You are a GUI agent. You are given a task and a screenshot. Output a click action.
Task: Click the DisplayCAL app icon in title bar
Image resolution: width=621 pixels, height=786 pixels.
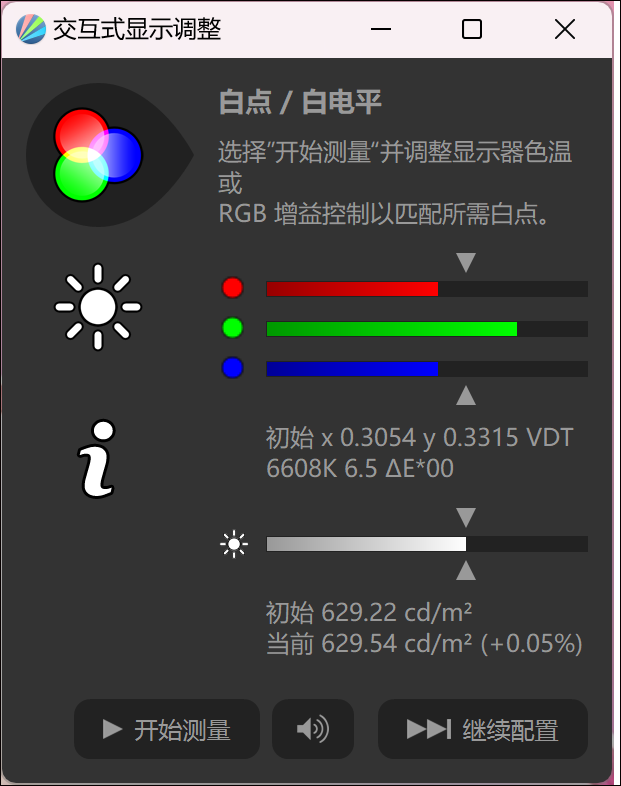click(31, 29)
